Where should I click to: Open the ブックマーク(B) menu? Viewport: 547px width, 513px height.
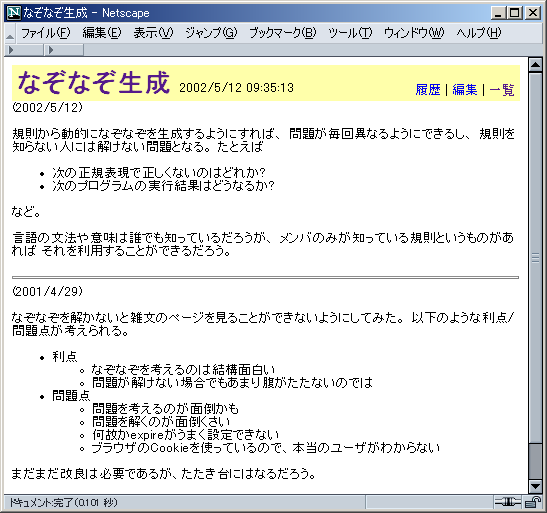[x=283, y=33]
